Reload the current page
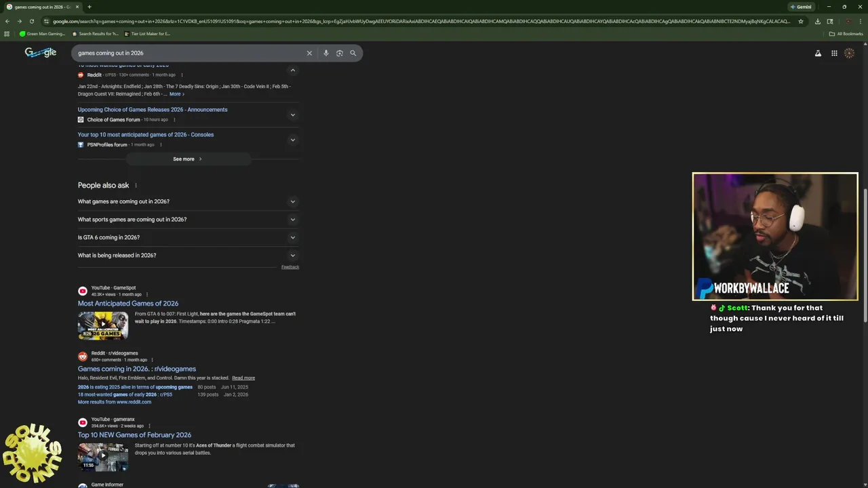The height and width of the screenshot is (488, 868). (33, 21)
